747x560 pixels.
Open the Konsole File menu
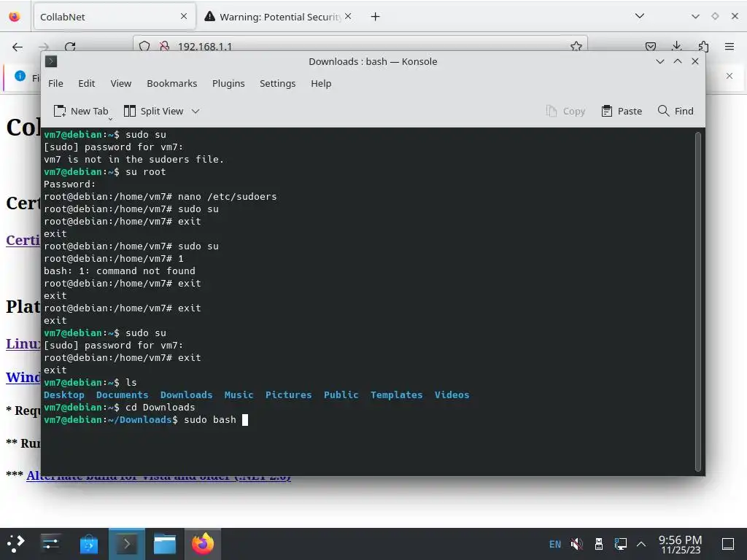[55, 83]
